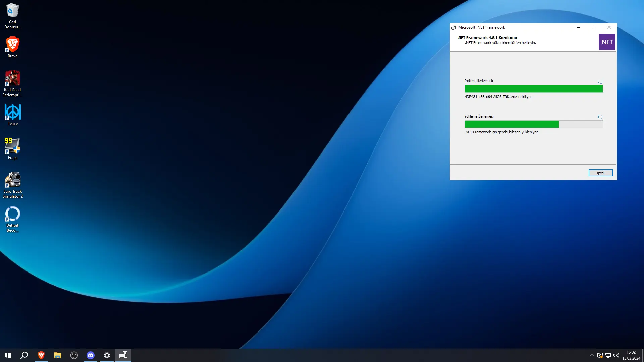Open the Recycle Bin desktop icon

tap(13, 16)
